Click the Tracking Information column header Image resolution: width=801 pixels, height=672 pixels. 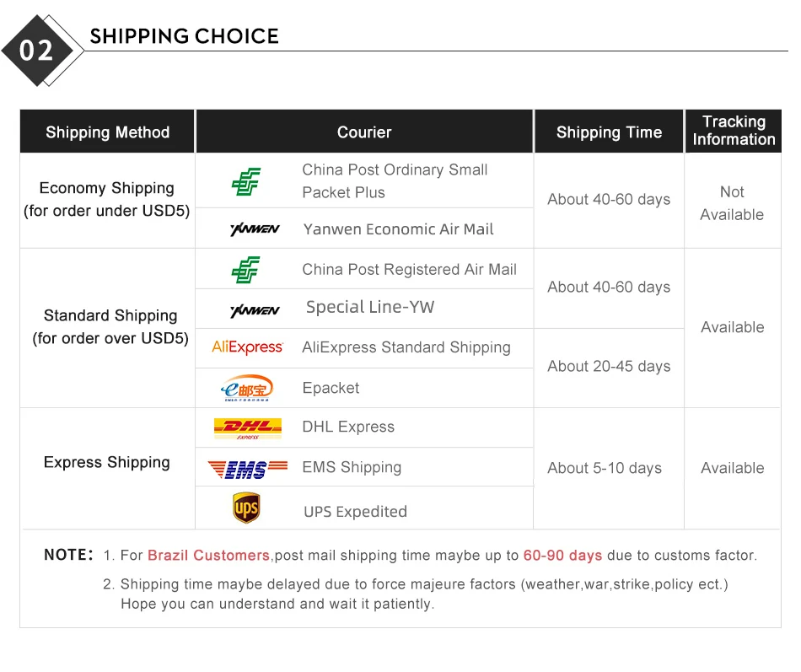tap(734, 132)
